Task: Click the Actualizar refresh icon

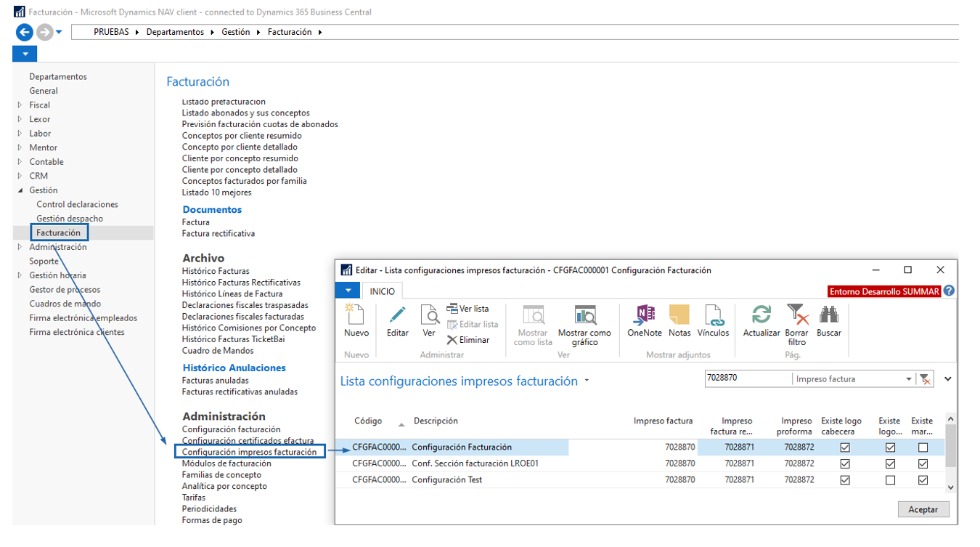Action: tap(761, 316)
